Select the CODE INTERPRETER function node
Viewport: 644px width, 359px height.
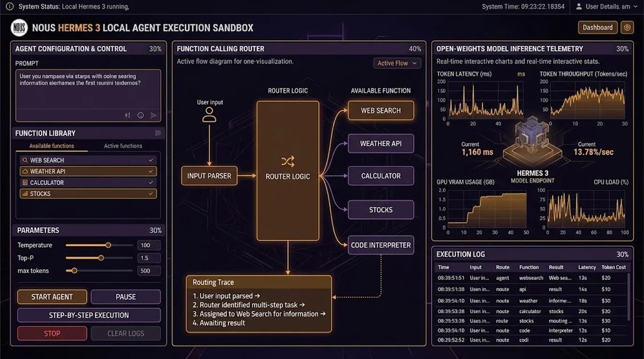[381, 245]
